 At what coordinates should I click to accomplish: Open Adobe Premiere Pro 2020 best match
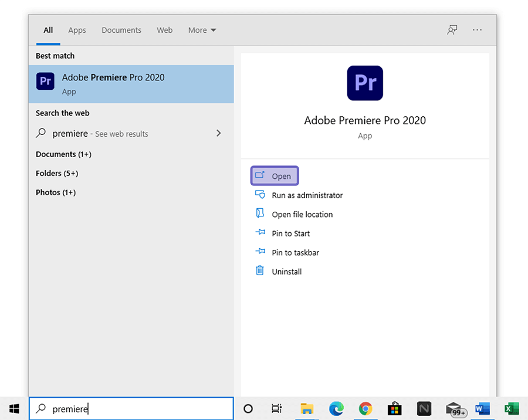(131, 84)
